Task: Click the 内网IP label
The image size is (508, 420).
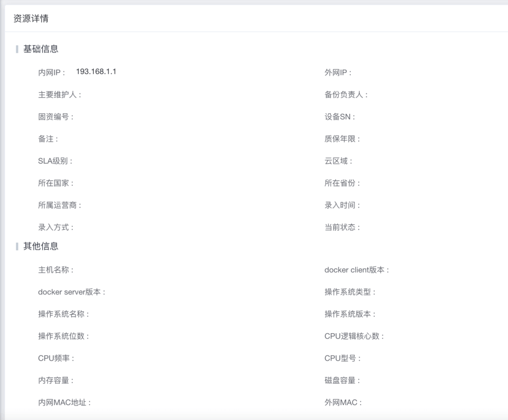Action: 52,72
